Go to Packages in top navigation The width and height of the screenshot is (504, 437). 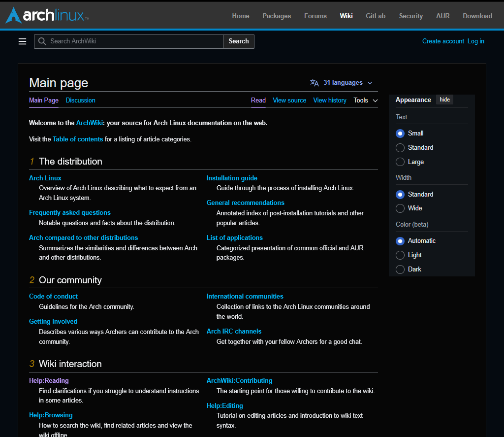pos(277,16)
